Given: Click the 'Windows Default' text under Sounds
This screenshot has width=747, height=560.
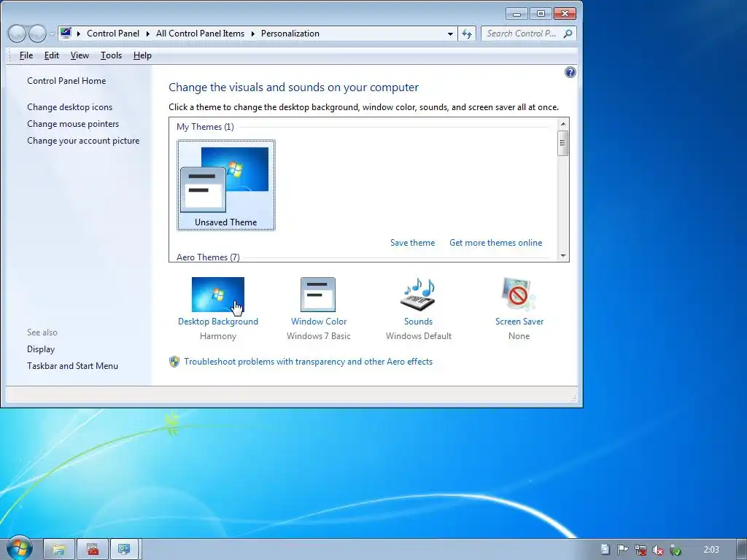Looking at the screenshot, I should coord(418,335).
